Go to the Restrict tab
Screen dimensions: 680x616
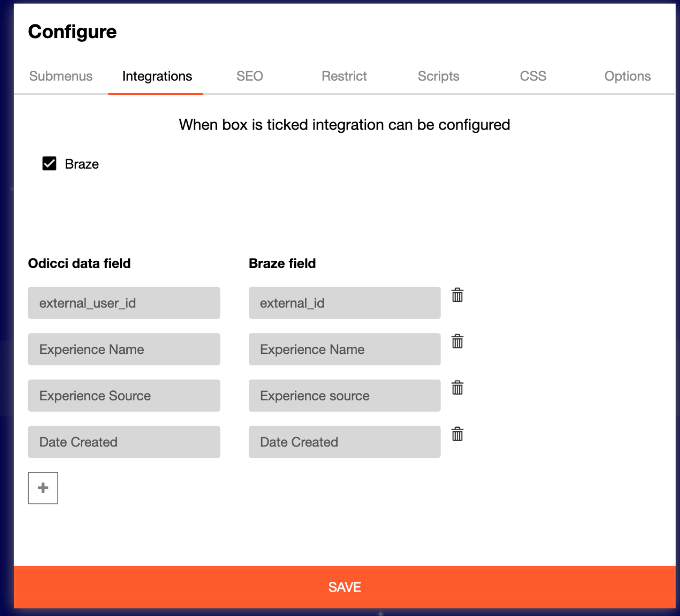[344, 76]
